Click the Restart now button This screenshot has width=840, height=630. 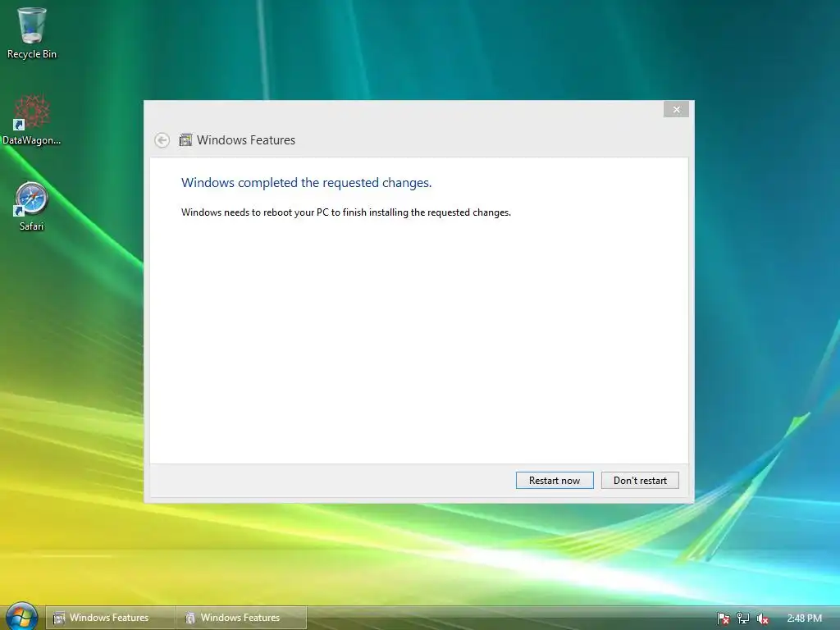555,481
